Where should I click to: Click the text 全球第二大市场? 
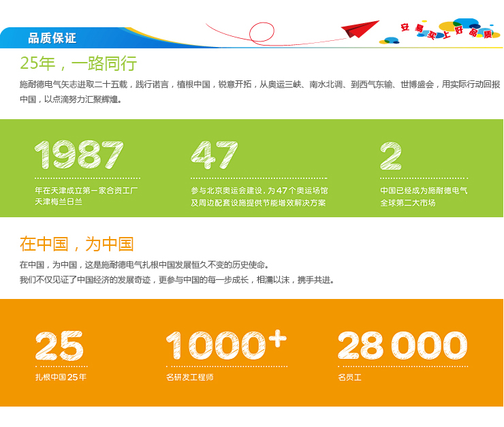point(408,203)
